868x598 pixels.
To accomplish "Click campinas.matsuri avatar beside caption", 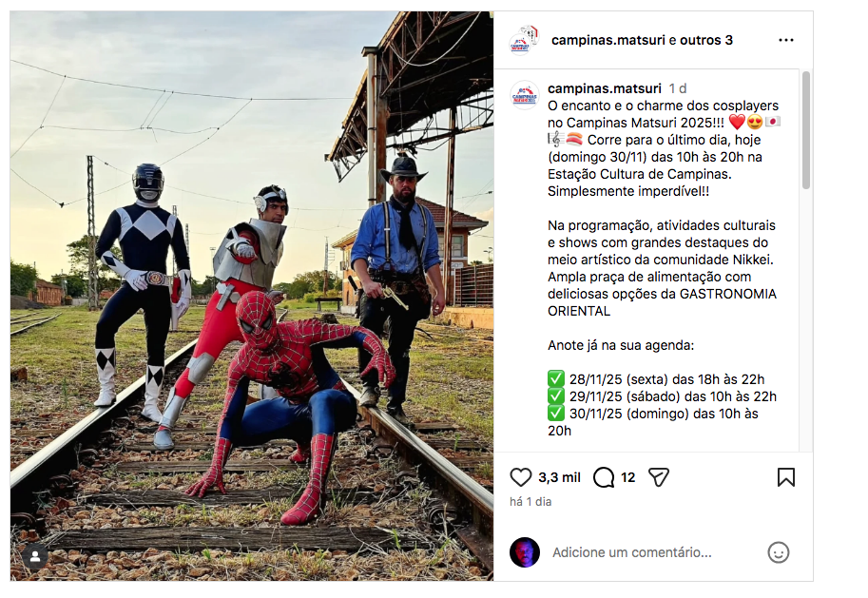I will pos(524,95).
